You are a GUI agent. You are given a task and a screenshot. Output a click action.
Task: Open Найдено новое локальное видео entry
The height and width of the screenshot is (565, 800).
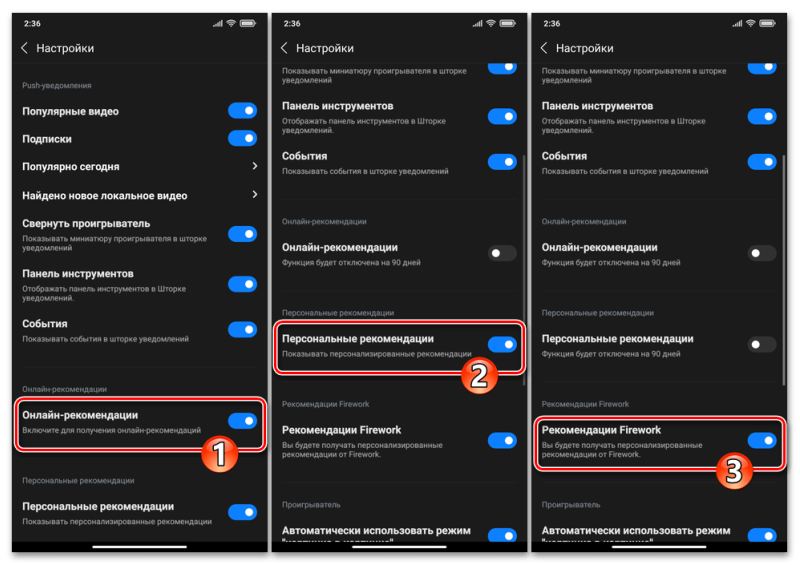coord(139,195)
